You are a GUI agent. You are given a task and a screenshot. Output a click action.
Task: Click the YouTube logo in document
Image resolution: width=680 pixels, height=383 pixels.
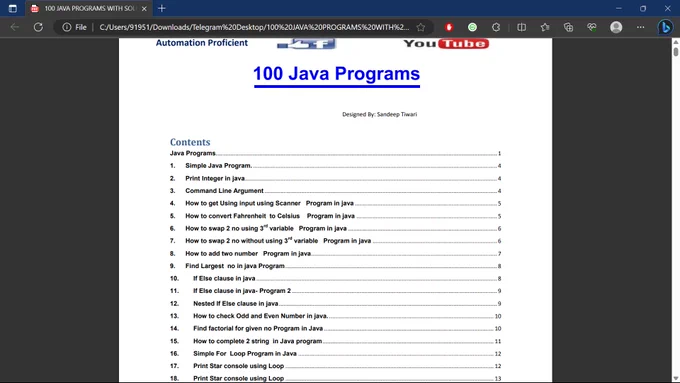coord(446,43)
